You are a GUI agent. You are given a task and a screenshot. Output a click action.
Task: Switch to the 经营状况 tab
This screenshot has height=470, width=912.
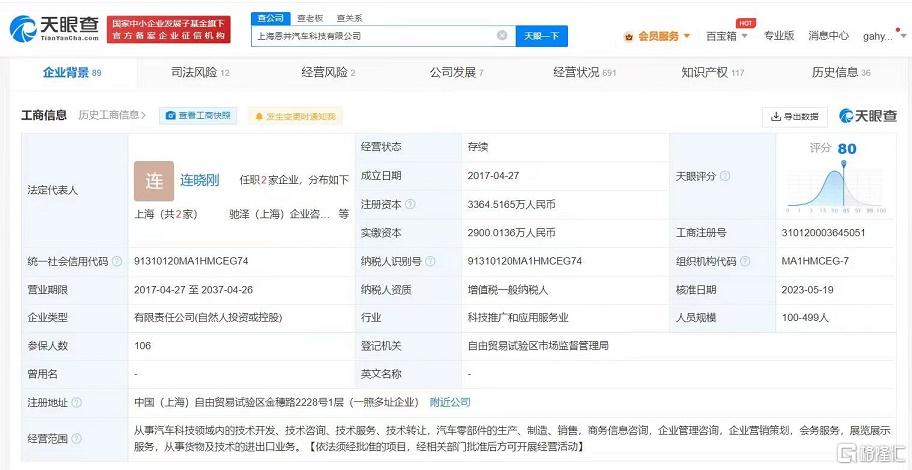[x=585, y=73]
